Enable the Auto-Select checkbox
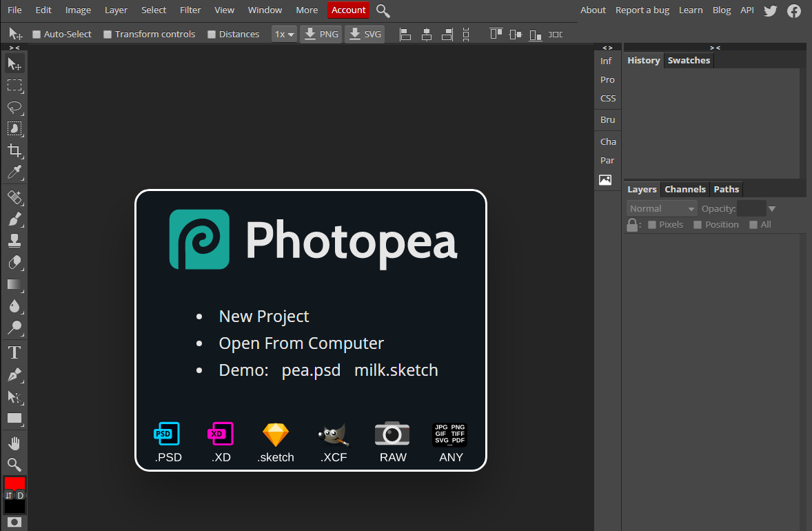The width and height of the screenshot is (812, 531). click(37, 34)
